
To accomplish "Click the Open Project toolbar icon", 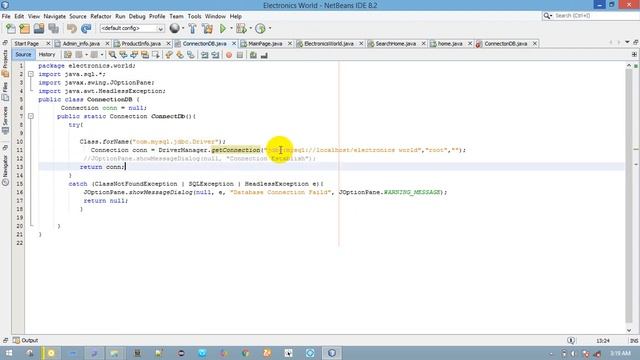I will coord(39,29).
